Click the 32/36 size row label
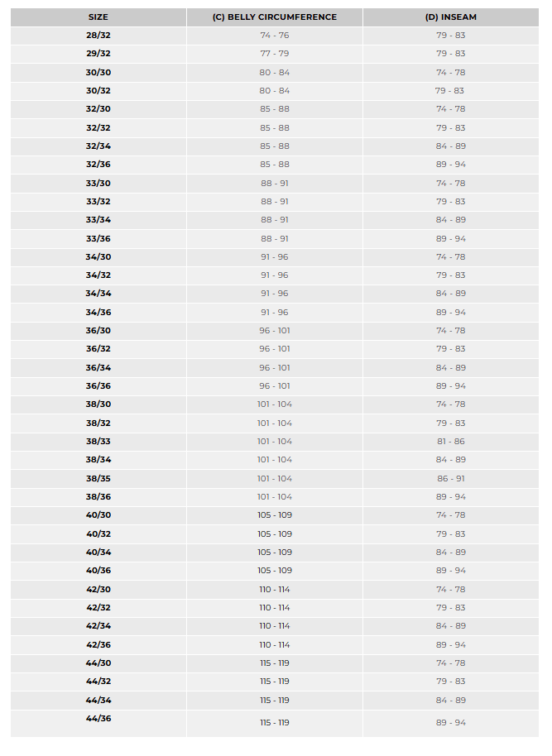The image size is (552, 756). click(x=98, y=165)
